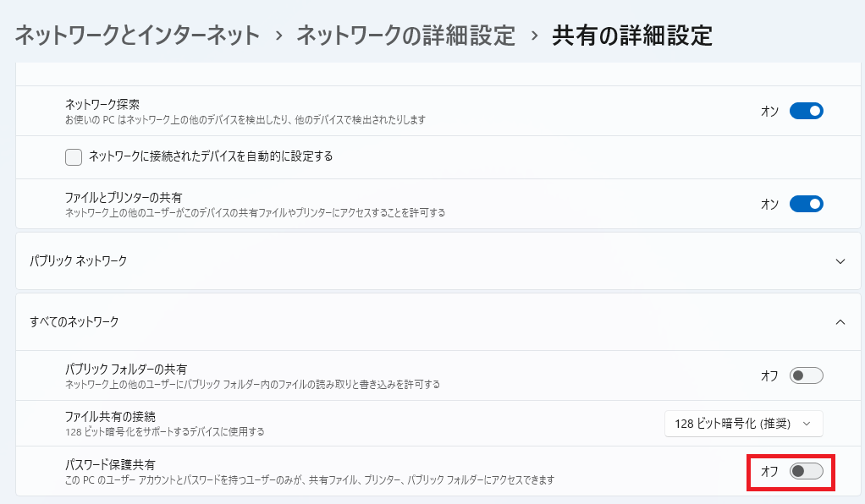This screenshot has height=504, width=865.
Task: Click description starting この PC のユーザー アカウント
Action: pyautogui.click(x=310, y=480)
